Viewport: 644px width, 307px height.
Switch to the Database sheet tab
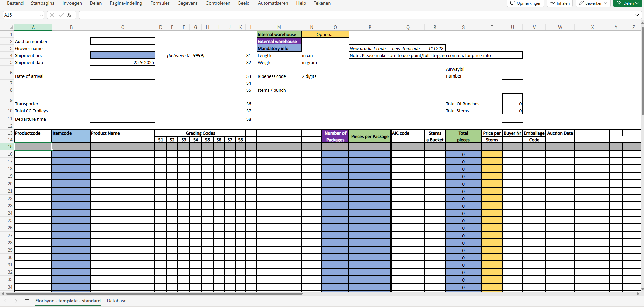(x=117, y=301)
